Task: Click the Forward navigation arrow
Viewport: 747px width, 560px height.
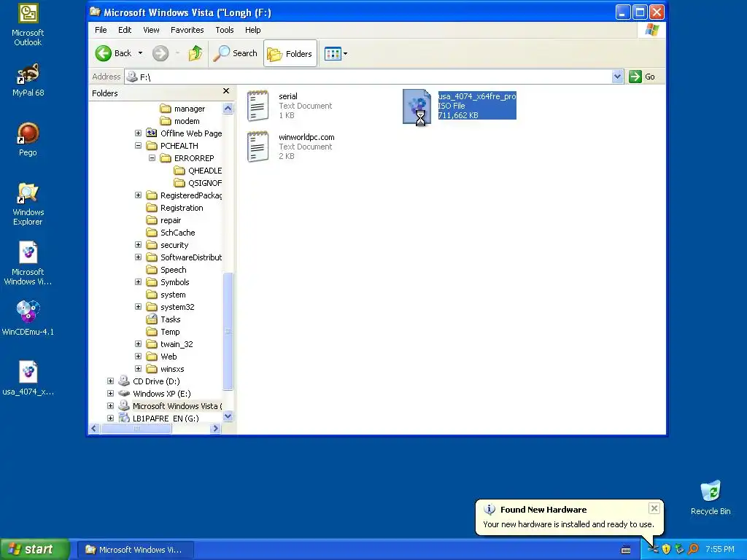Action: pos(160,53)
